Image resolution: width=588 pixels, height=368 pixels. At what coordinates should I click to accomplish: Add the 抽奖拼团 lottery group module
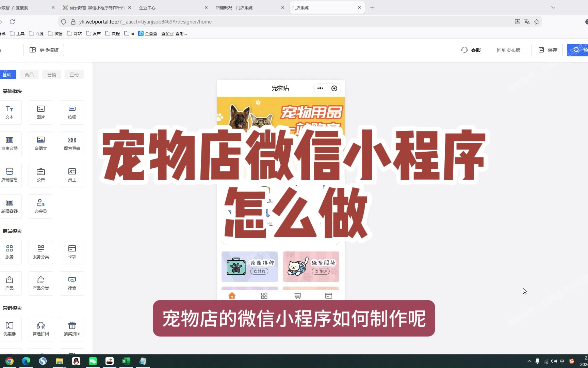(72, 329)
